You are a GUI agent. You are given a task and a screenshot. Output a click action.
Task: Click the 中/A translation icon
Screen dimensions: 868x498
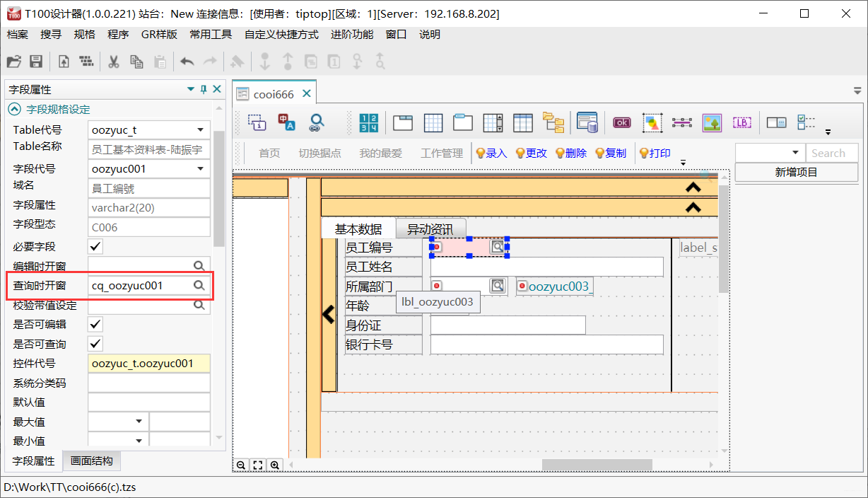pyautogui.click(x=286, y=122)
